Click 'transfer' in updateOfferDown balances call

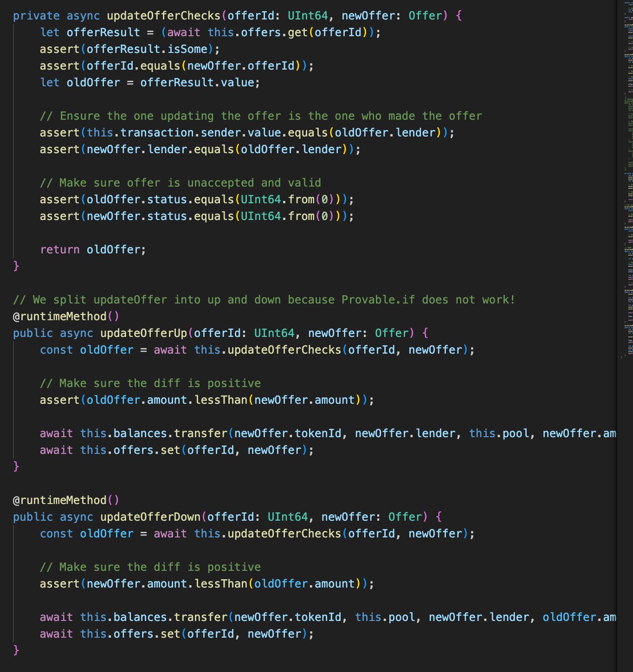200,617
